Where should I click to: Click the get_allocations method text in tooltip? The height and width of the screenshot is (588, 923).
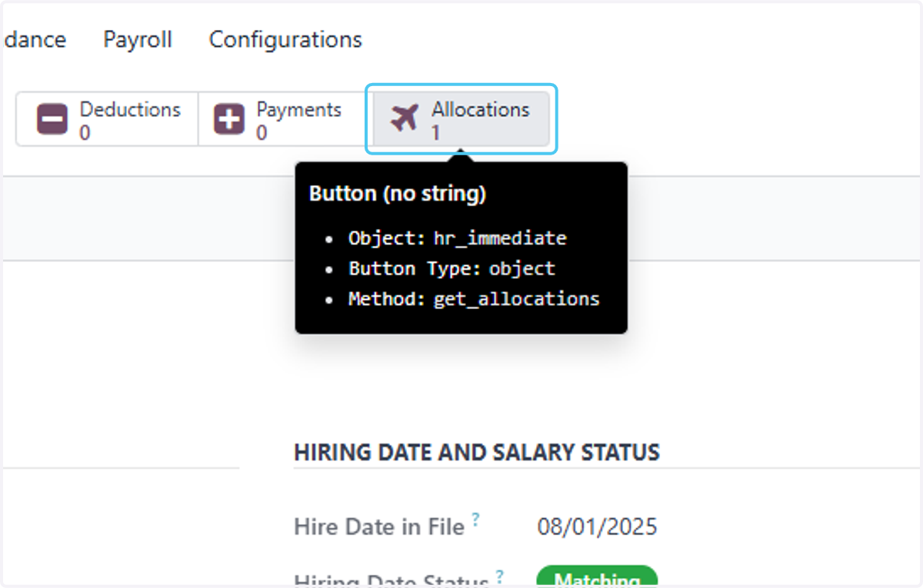coord(517,299)
